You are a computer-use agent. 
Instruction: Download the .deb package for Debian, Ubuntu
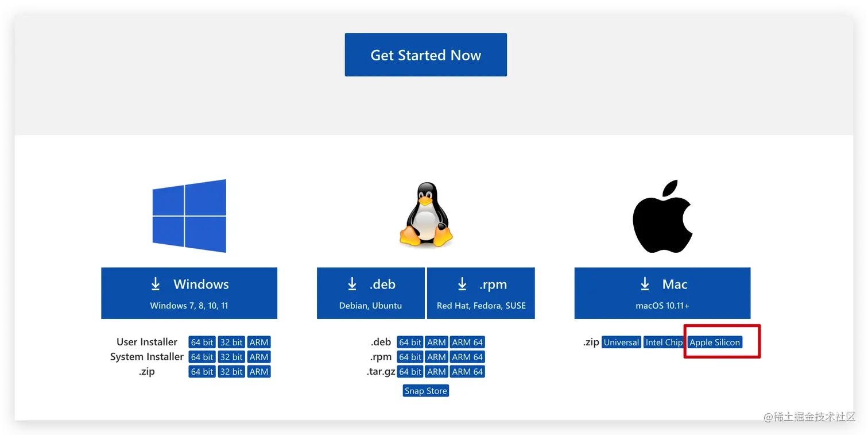(x=371, y=293)
